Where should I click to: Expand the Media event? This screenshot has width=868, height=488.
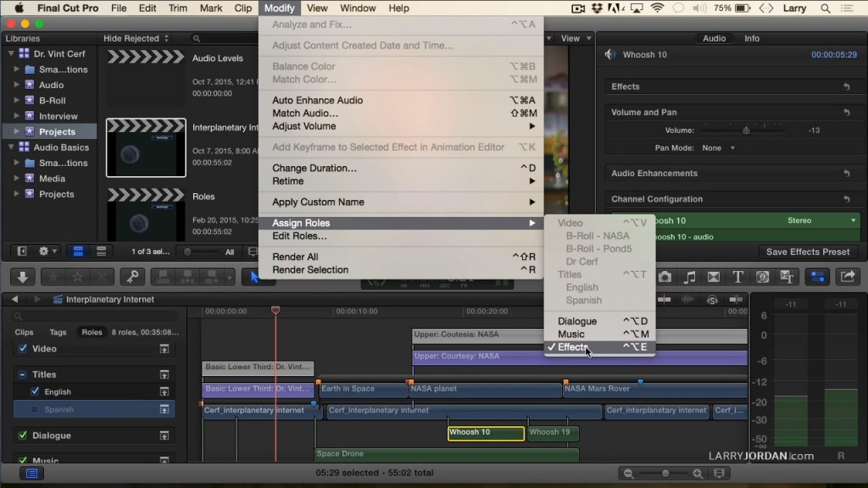(x=17, y=178)
